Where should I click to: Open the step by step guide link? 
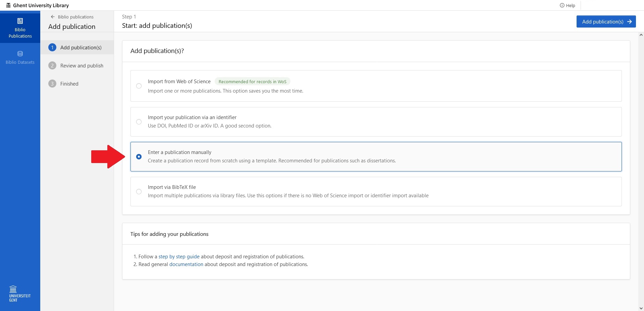pyautogui.click(x=179, y=257)
